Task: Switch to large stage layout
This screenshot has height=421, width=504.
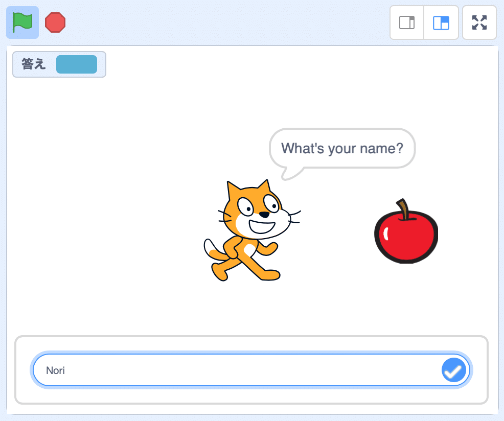Action: tap(441, 22)
